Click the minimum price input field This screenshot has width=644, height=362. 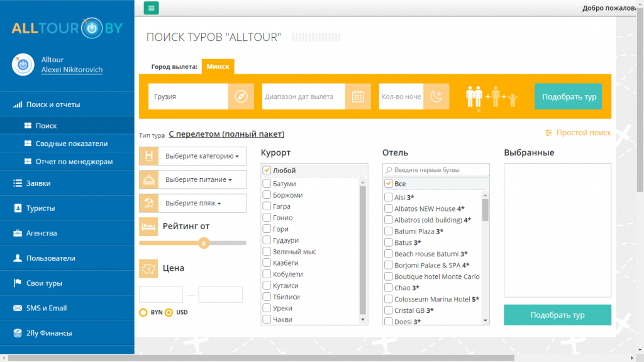pyautogui.click(x=161, y=295)
